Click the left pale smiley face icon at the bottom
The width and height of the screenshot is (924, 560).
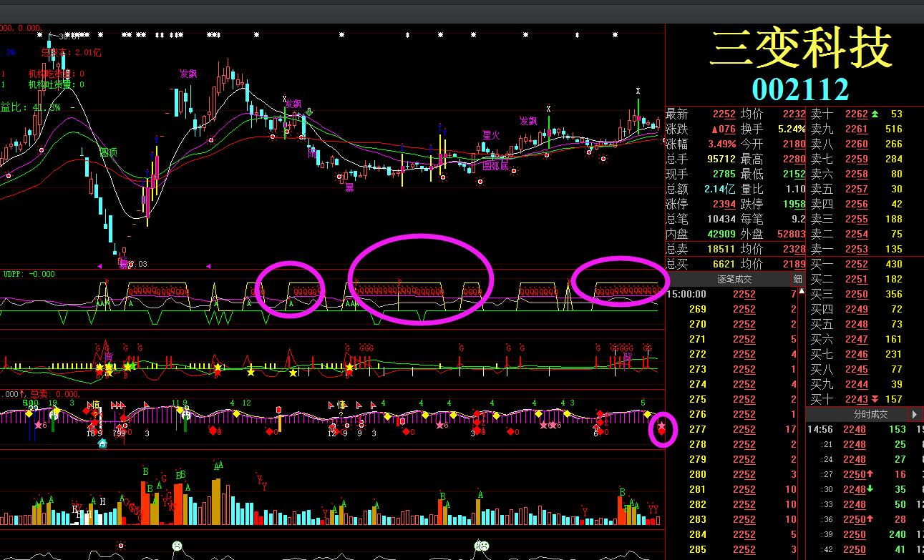[176, 546]
